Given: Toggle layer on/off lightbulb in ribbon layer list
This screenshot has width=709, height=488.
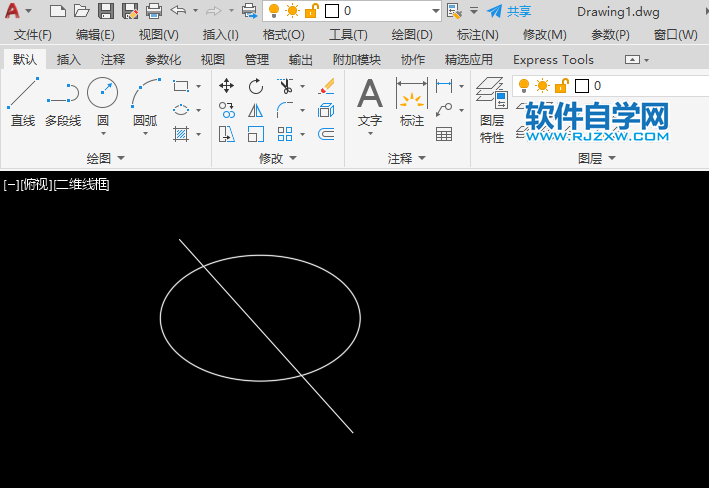Looking at the screenshot, I should coord(524,86).
